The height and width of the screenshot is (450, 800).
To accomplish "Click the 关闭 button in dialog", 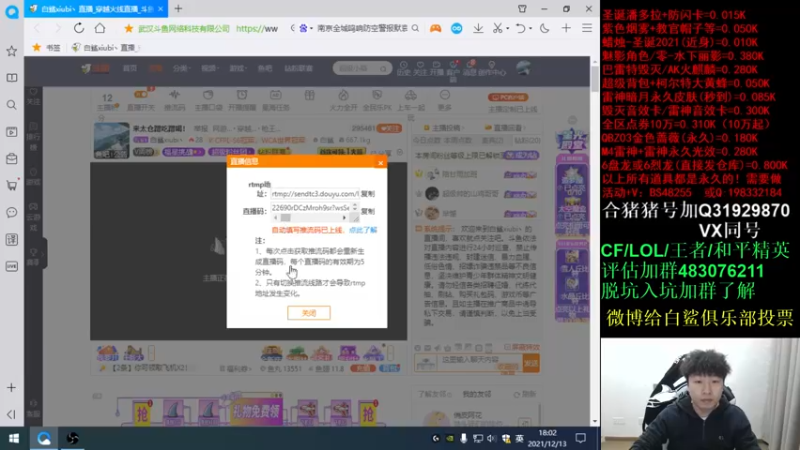I will click(309, 313).
